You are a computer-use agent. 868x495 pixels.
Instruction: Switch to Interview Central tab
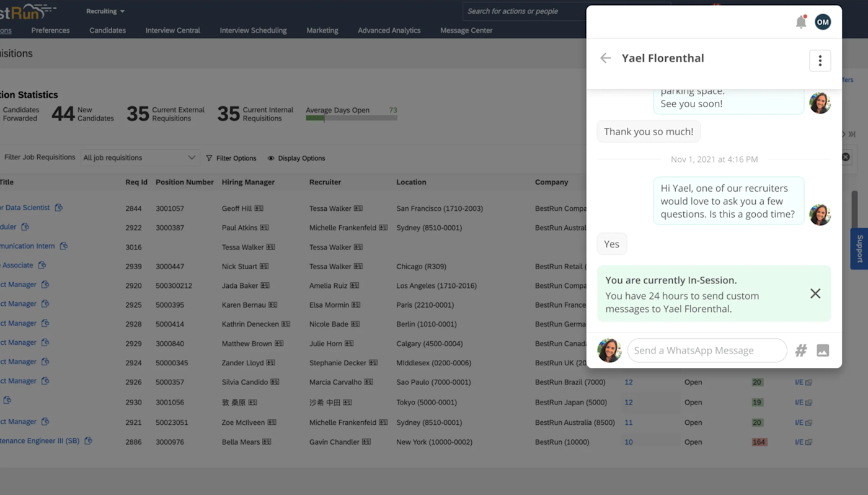pos(172,30)
